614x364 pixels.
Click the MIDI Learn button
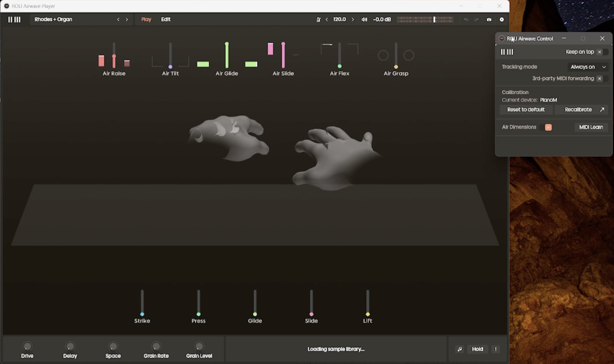pos(591,127)
